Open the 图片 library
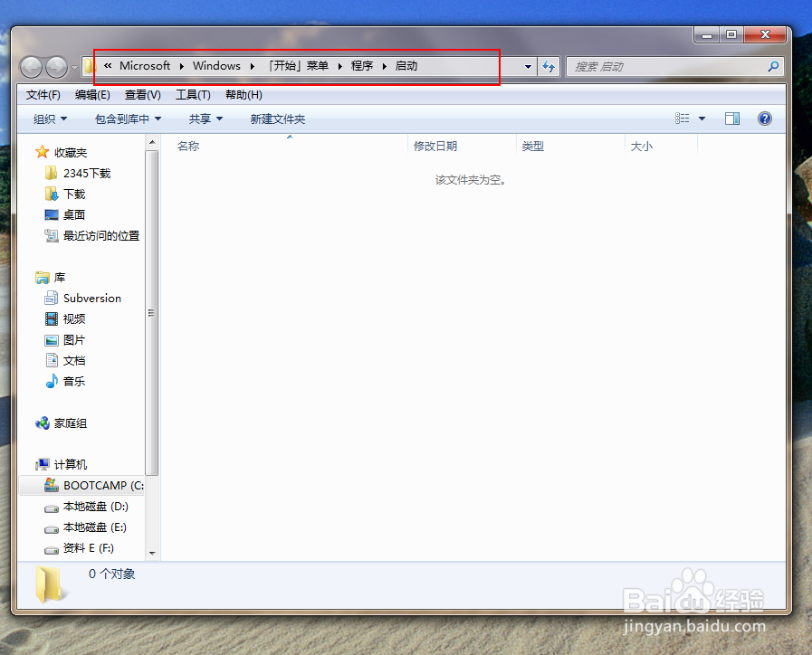The width and height of the screenshot is (812, 655). 65,340
